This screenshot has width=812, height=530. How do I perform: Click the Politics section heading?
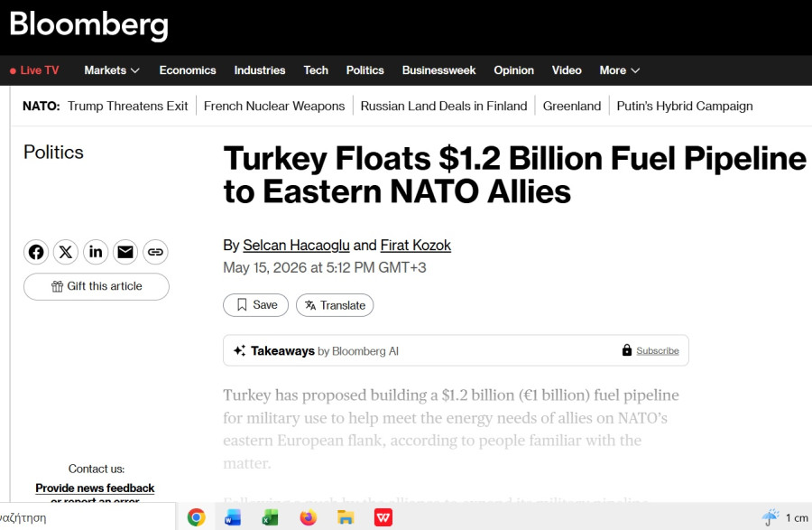click(x=53, y=153)
